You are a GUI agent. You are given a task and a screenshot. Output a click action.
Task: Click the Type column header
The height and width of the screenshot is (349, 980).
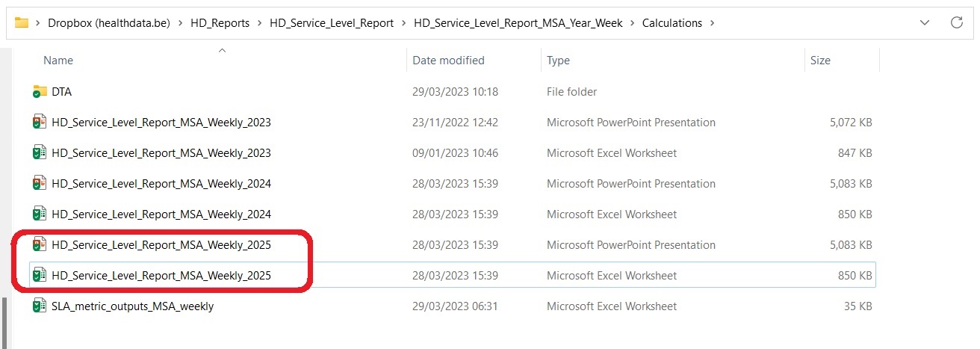(x=558, y=61)
